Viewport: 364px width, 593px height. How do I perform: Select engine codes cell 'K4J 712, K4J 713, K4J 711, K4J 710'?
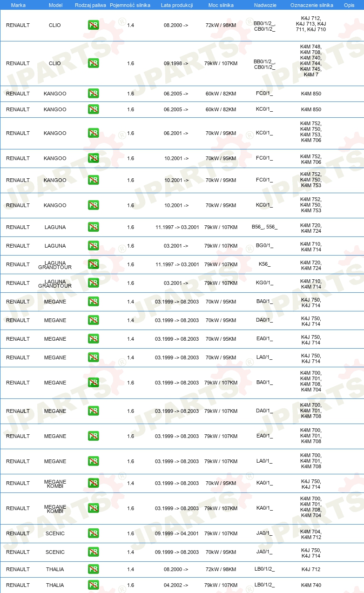pos(311,24)
